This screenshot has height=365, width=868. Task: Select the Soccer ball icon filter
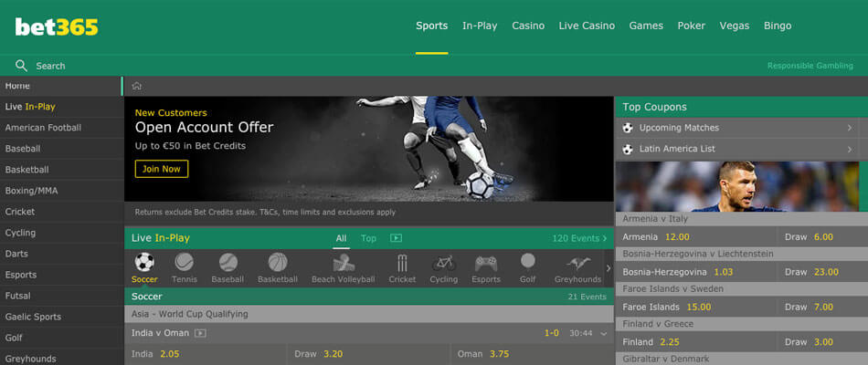[144, 262]
